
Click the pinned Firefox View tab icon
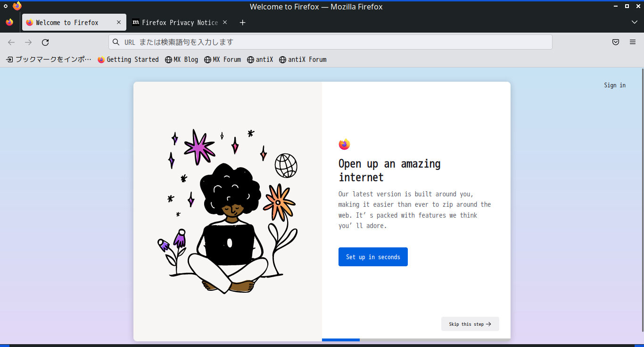pos(9,22)
